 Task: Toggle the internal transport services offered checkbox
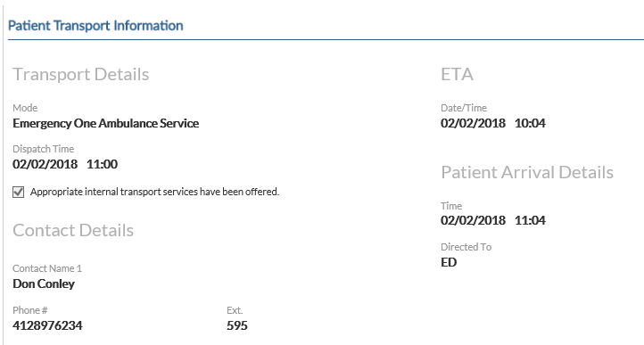[x=19, y=192]
